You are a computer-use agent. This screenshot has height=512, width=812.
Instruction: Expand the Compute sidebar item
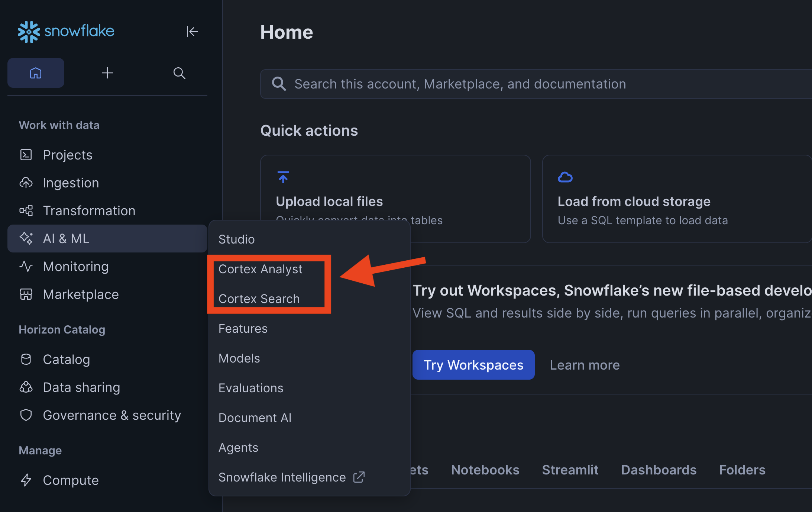71,480
